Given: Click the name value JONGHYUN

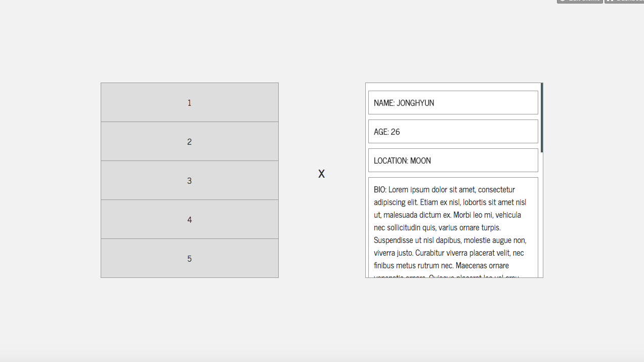Looking at the screenshot, I should [x=415, y=103].
